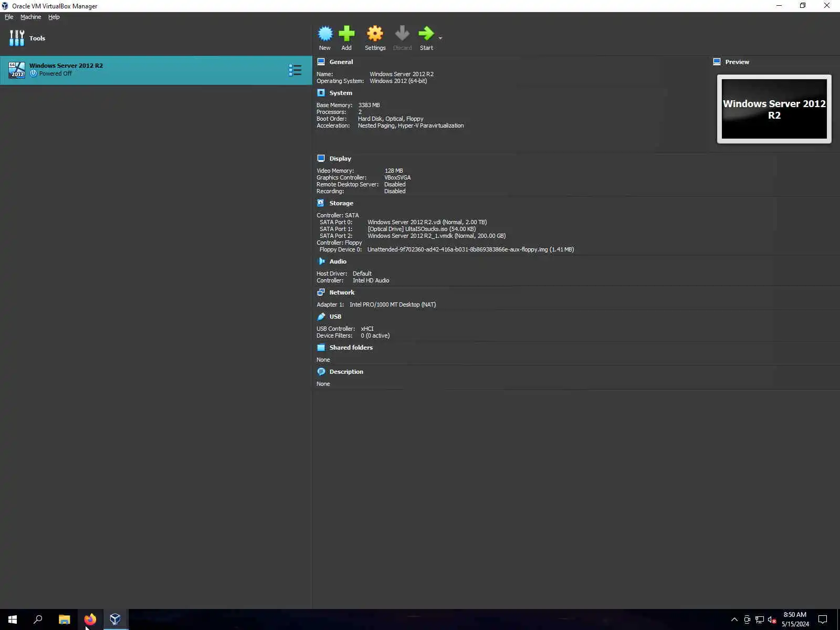The image size is (840, 630).
Task: Click the Audio section speaker icon
Action: pyautogui.click(x=321, y=261)
